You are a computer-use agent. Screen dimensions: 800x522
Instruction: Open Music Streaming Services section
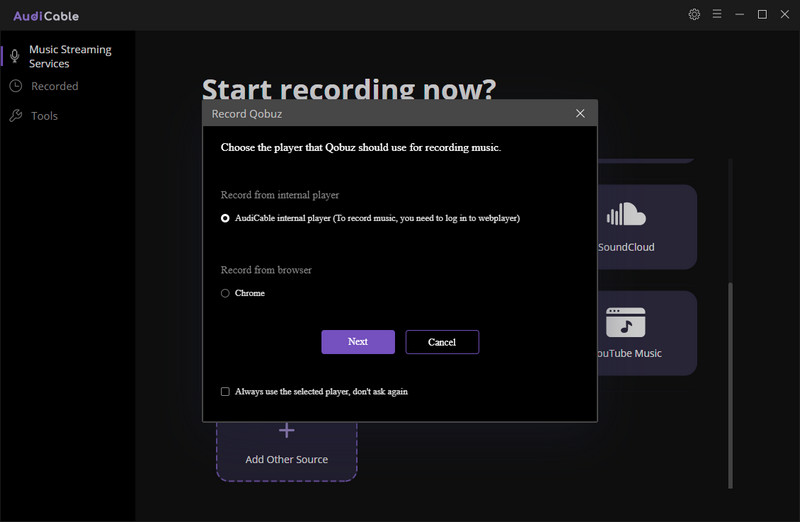point(70,56)
